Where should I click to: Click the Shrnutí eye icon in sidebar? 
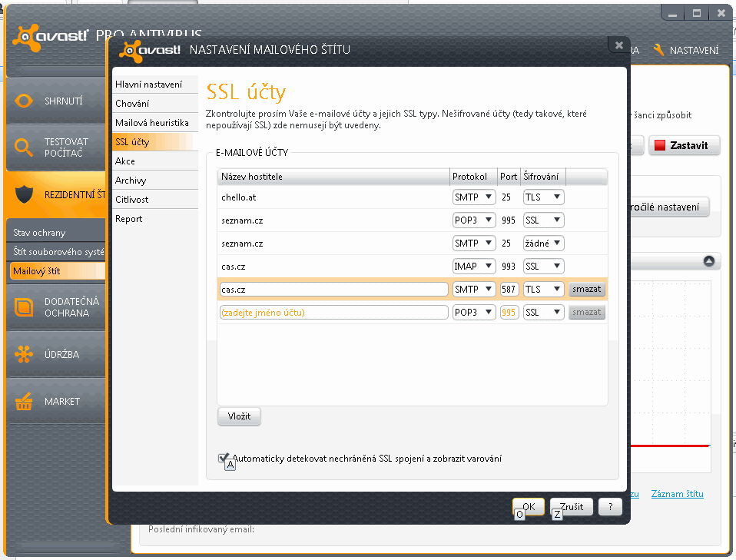click(x=24, y=101)
